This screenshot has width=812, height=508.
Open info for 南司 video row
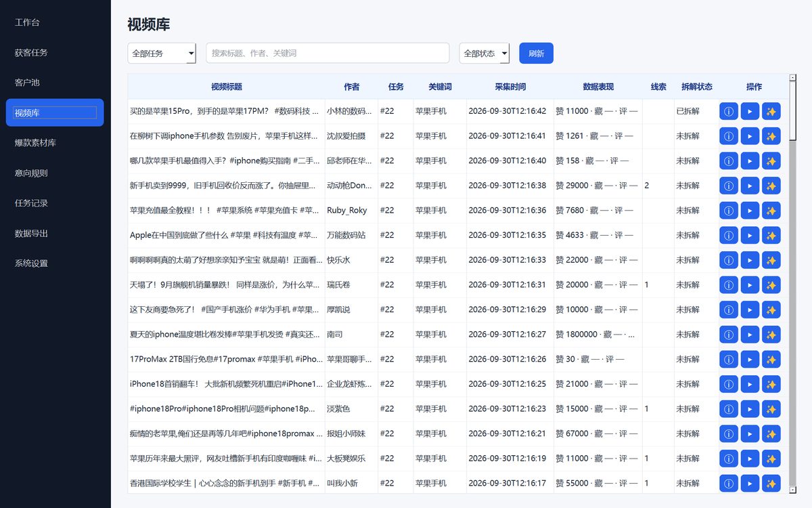[728, 335]
